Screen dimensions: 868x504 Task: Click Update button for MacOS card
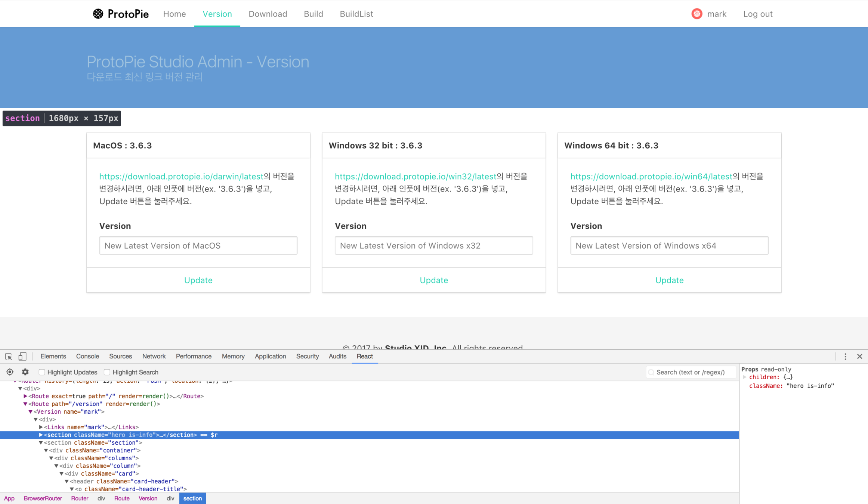tap(198, 280)
